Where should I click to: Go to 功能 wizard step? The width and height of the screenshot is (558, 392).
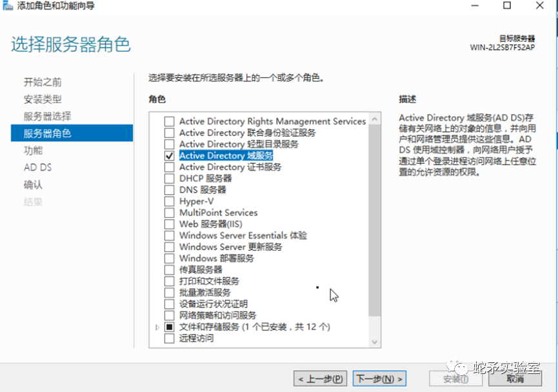click(33, 150)
